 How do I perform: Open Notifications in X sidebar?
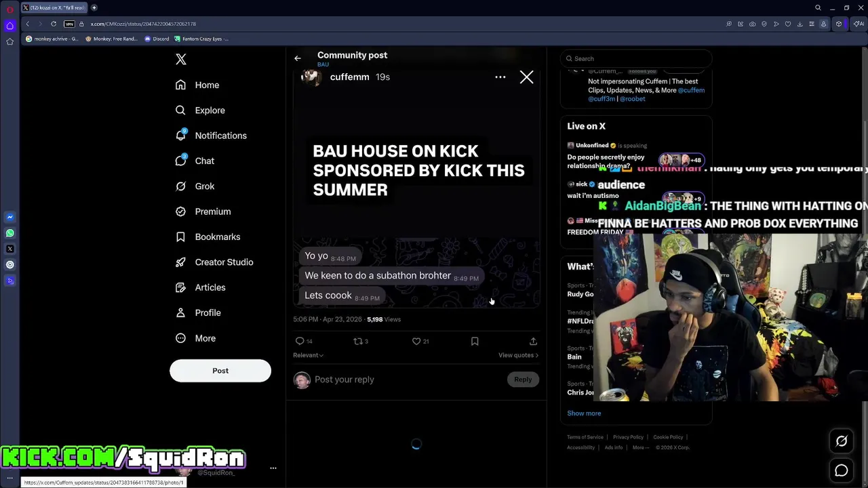(x=210, y=136)
